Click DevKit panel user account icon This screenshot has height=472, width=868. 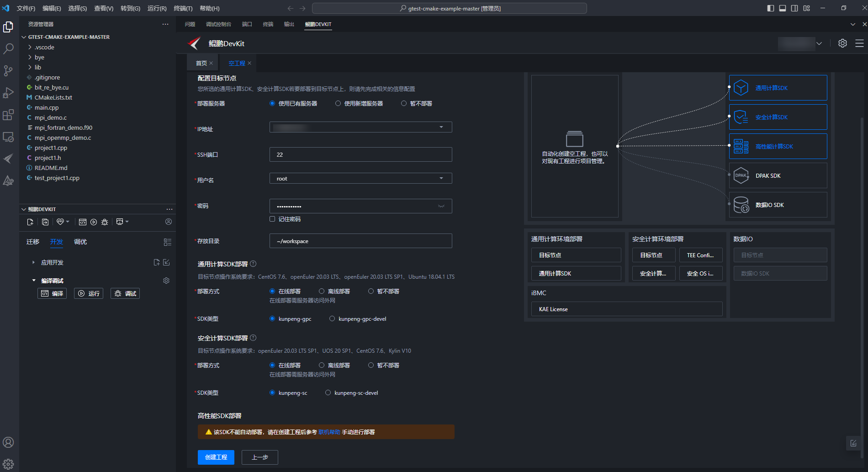169,222
